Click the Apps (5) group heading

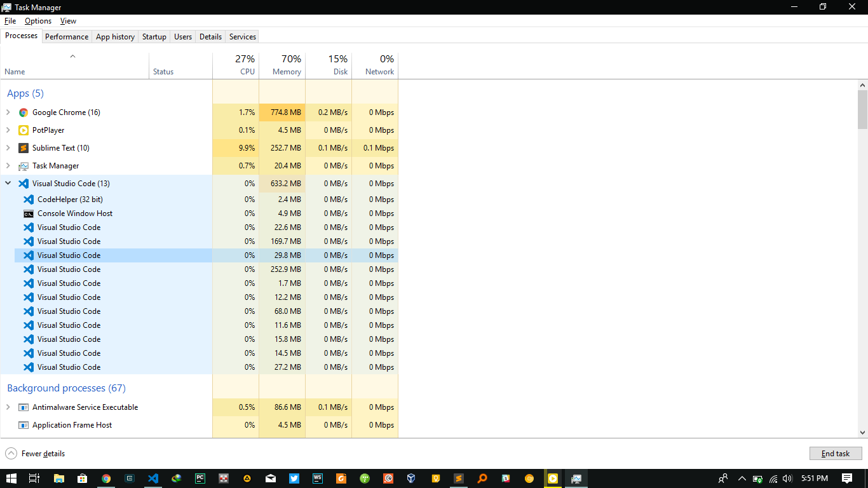(25, 93)
